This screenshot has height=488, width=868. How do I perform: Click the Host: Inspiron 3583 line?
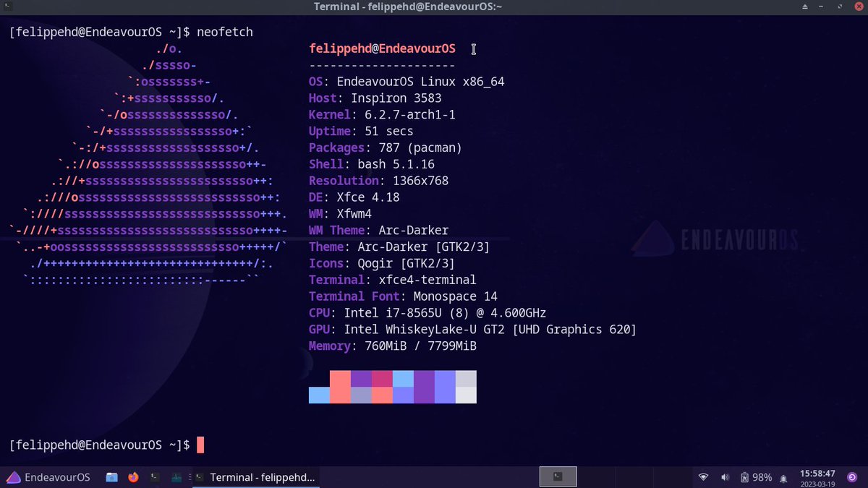click(x=375, y=98)
